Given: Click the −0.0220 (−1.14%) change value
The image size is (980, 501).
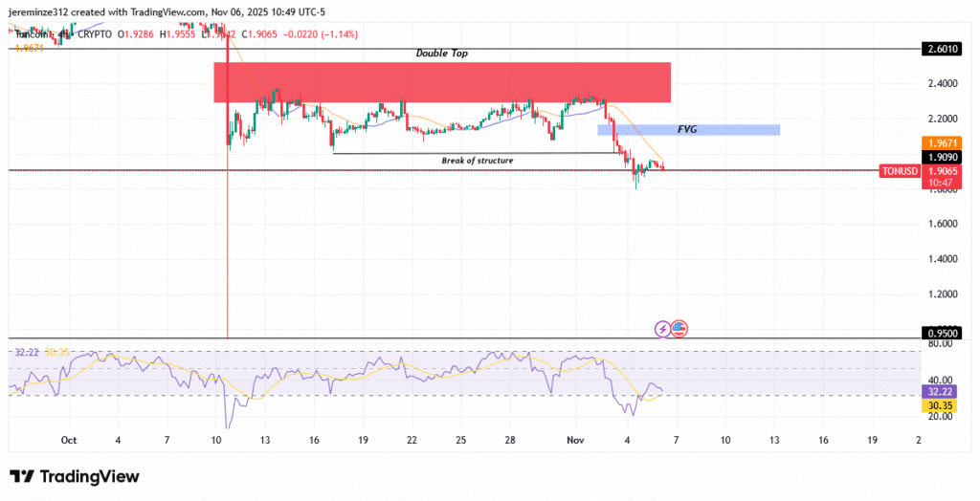Looking at the screenshot, I should (321, 34).
